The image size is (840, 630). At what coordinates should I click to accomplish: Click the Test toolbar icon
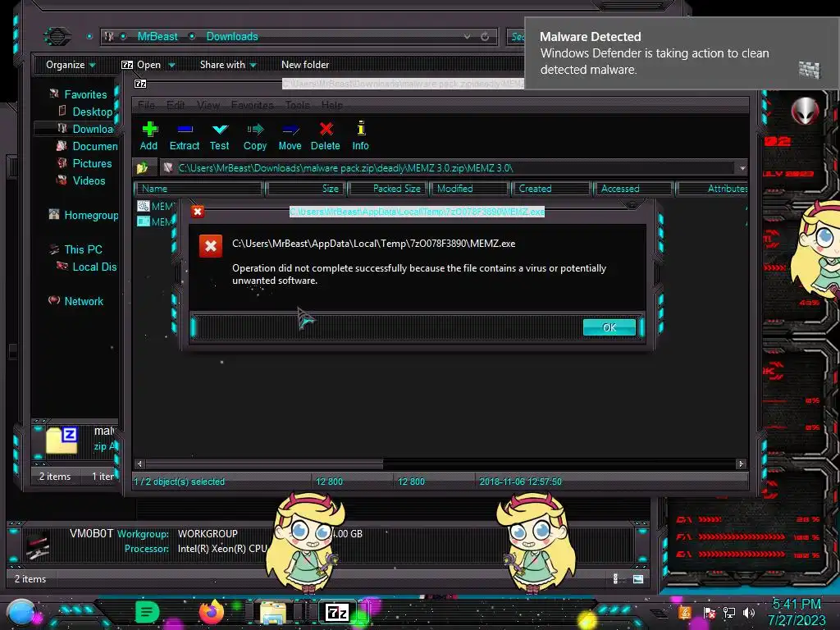click(x=220, y=136)
